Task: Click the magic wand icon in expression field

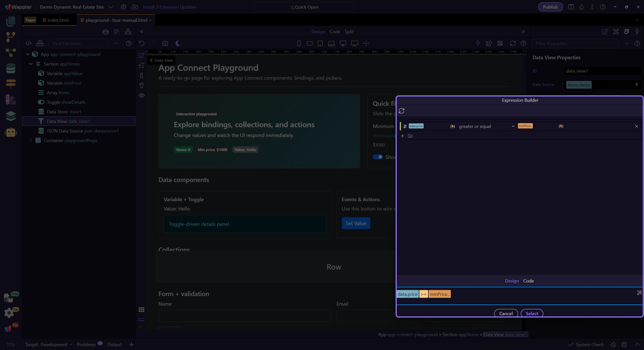Action: click(x=639, y=293)
